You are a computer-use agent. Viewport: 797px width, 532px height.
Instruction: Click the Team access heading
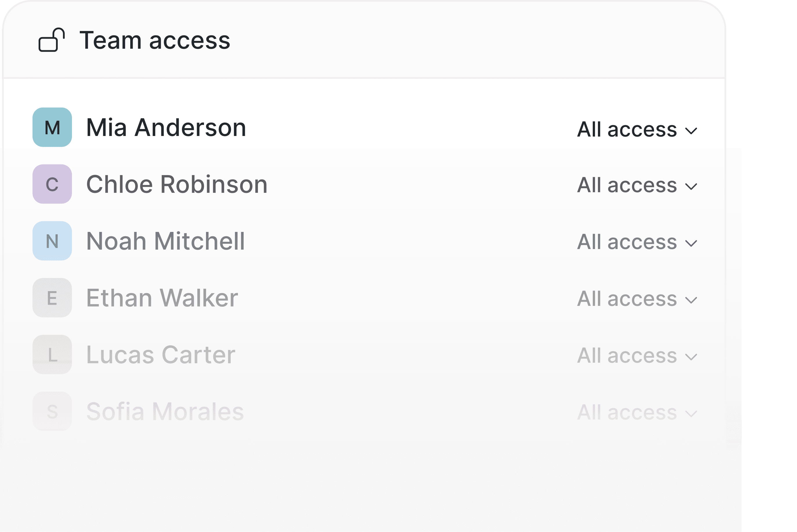(155, 40)
